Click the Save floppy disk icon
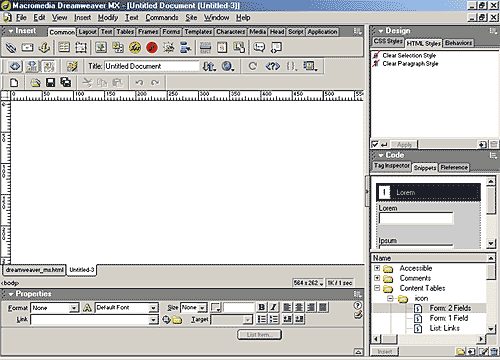Image resolution: width=500 pixels, height=360 pixels. click(x=50, y=82)
